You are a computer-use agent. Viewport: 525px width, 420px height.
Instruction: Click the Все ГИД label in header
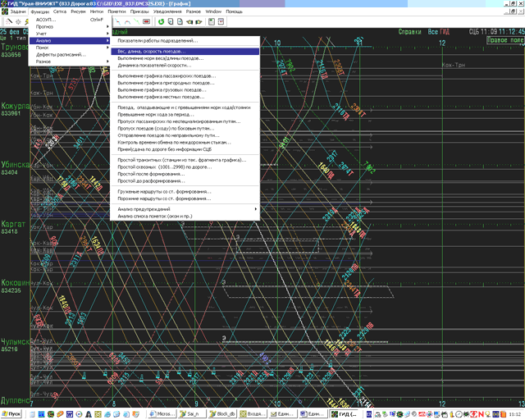438,31
